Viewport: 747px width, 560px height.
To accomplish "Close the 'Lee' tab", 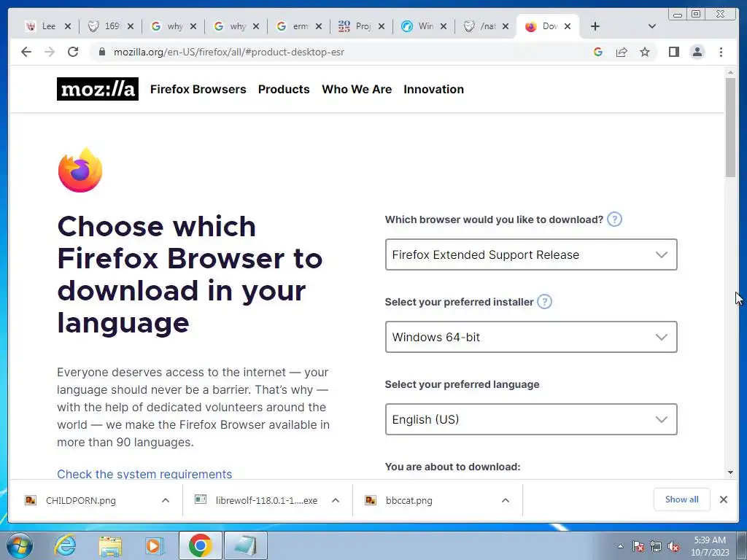I will click(68, 27).
